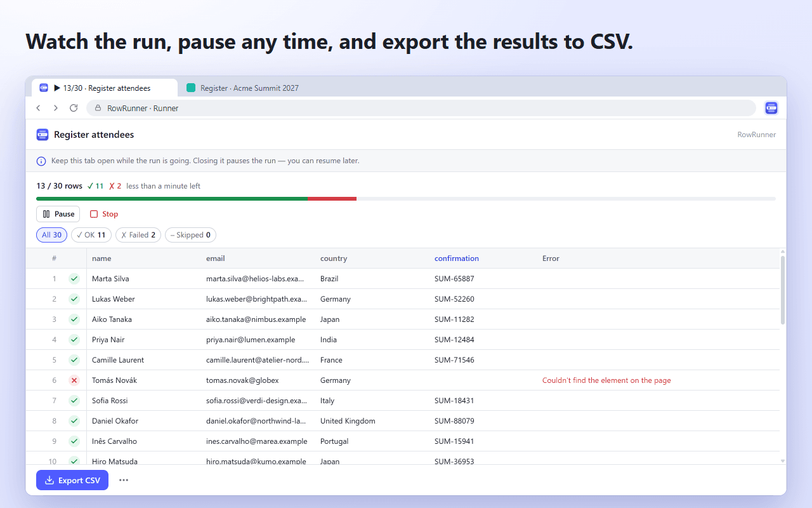Click the status check icon for Camille Laurent
812x508 pixels.
(x=74, y=360)
